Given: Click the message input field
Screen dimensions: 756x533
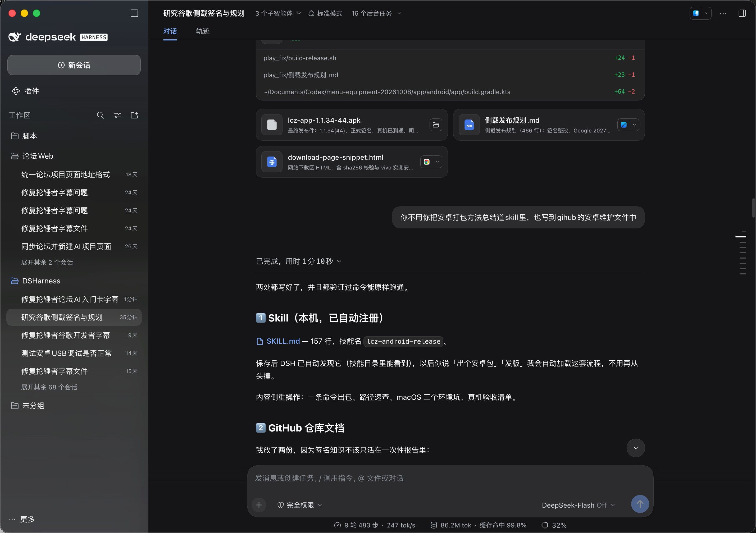Looking at the screenshot, I should tap(450, 478).
